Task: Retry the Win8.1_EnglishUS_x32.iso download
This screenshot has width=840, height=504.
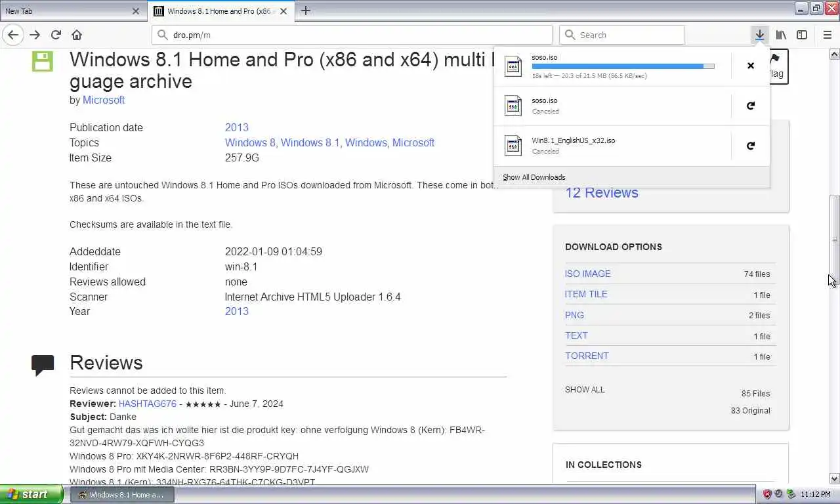Action: [x=751, y=146]
